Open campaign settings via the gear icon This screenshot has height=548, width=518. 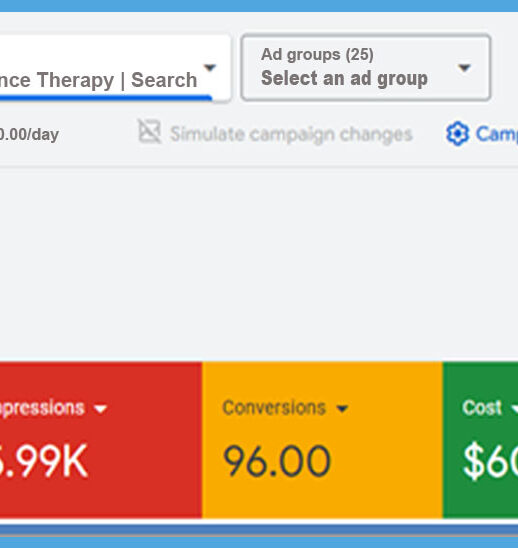point(457,134)
